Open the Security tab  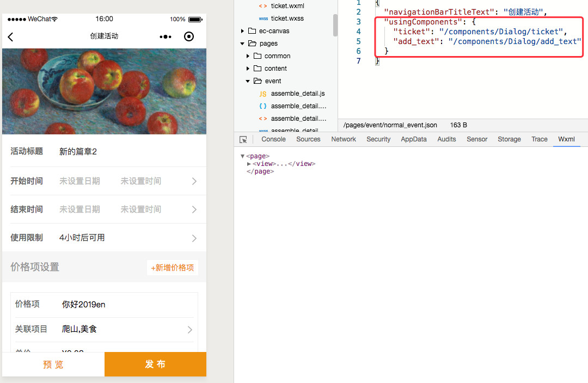coord(378,139)
